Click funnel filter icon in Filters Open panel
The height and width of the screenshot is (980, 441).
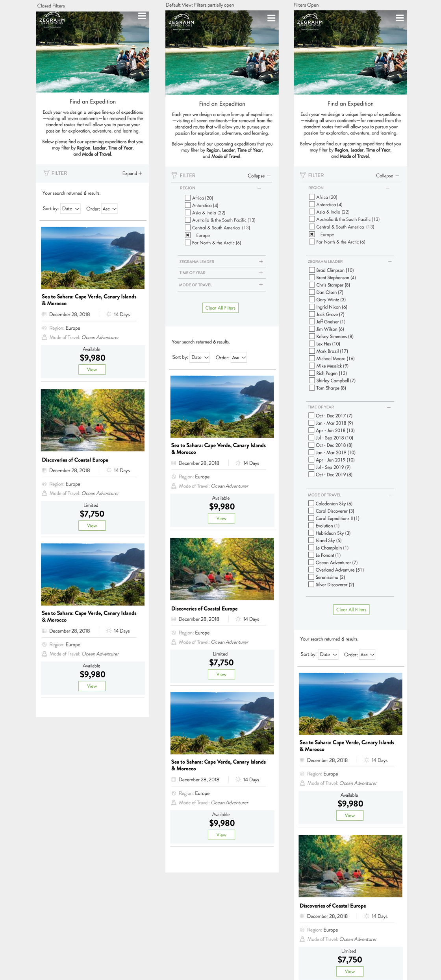(x=303, y=175)
